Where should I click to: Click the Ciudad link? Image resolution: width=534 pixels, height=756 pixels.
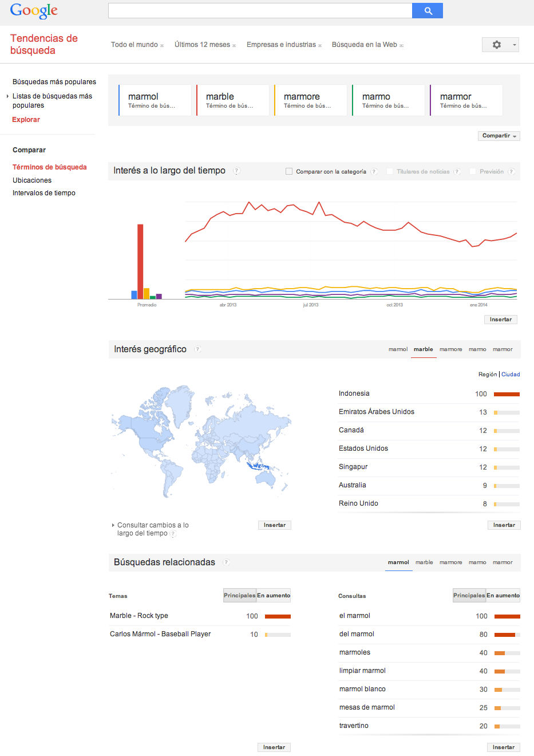pyautogui.click(x=511, y=375)
